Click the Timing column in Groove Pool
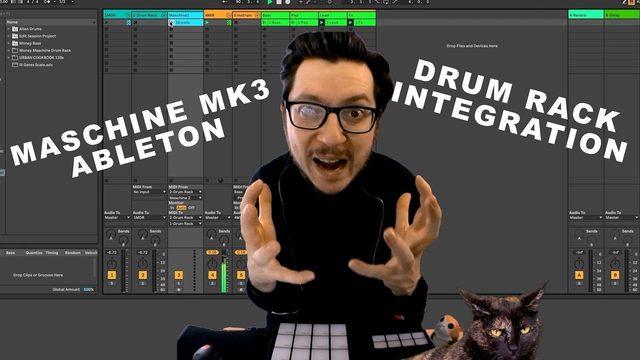The height and width of the screenshot is (360, 640). point(52,253)
